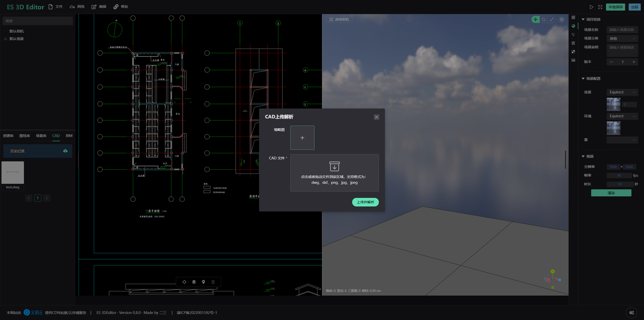Open the 网络 menu
The height and width of the screenshot is (320, 644).
click(77, 7)
